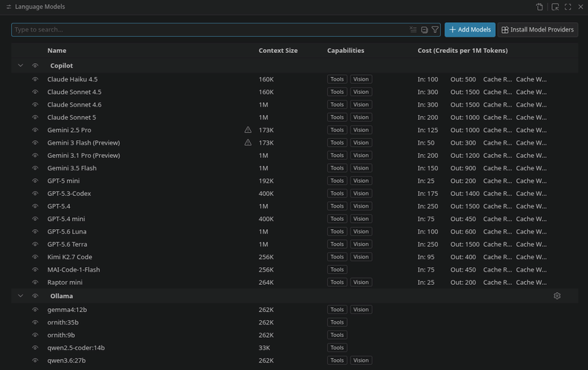Screen dimensions: 588x370
Task: Focus the Type to search field
Action: [x=210, y=29]
